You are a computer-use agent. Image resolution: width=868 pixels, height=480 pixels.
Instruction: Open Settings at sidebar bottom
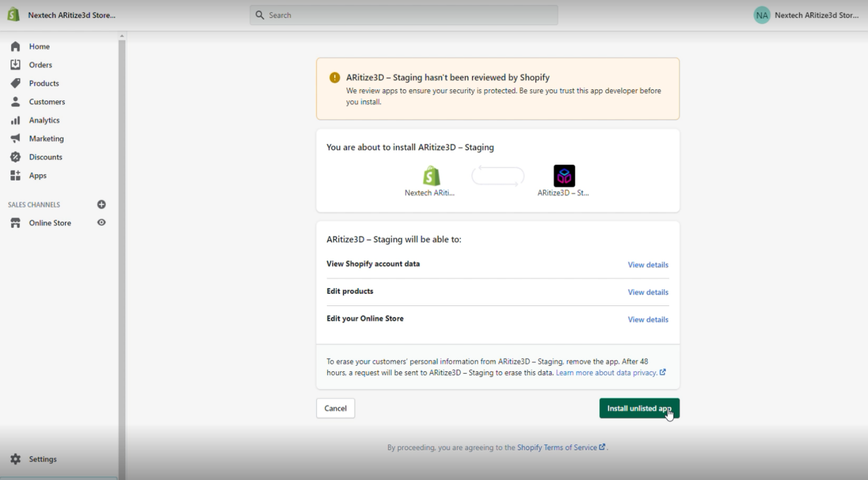tap(43, 459)
